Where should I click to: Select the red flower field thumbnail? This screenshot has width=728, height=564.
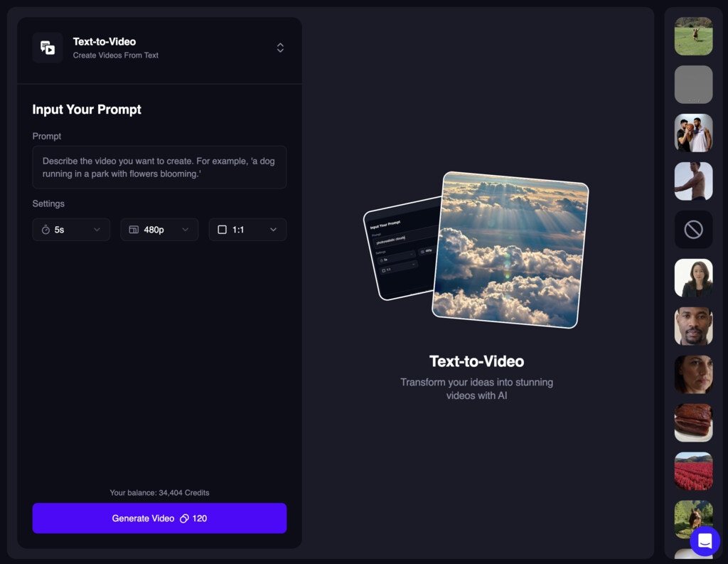(x=693, y=471)
